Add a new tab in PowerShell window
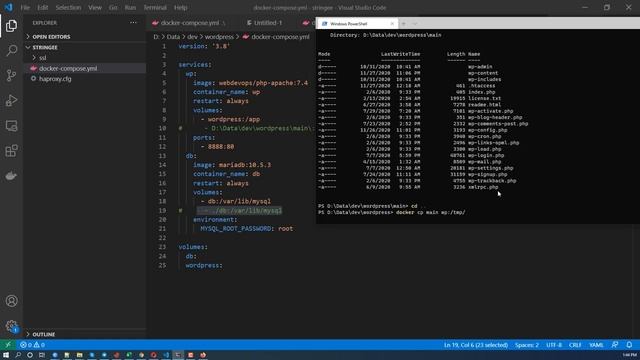The height and width of the screenshot is (360, 640). tap(403, 24)
